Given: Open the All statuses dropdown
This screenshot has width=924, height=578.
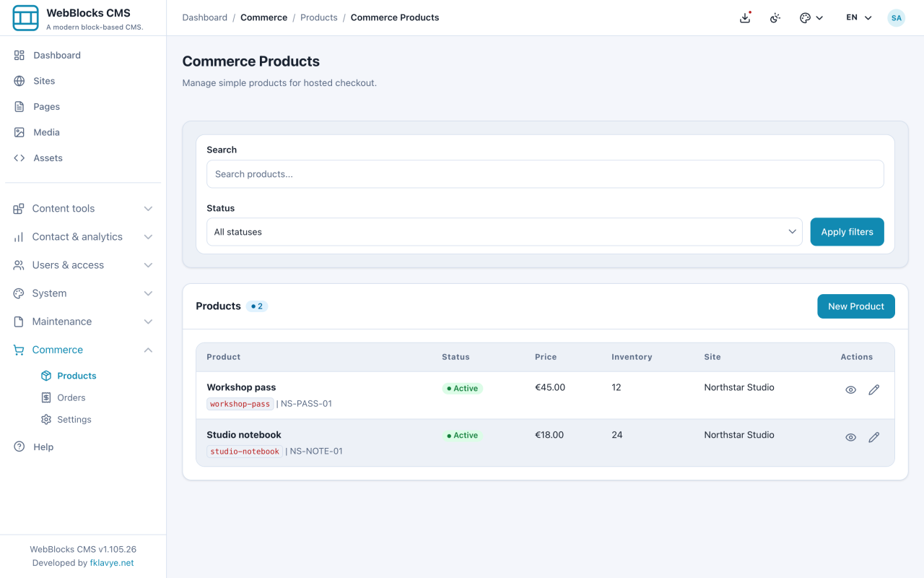Looking at the screenshot, I should pos(505,232).
